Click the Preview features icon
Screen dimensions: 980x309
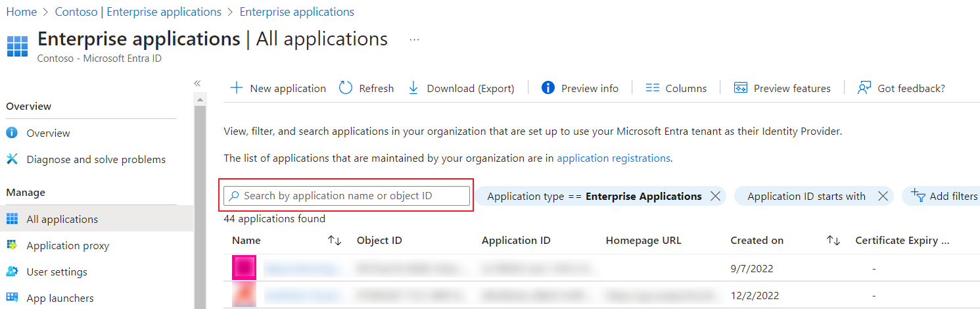[x=741, y=88]
